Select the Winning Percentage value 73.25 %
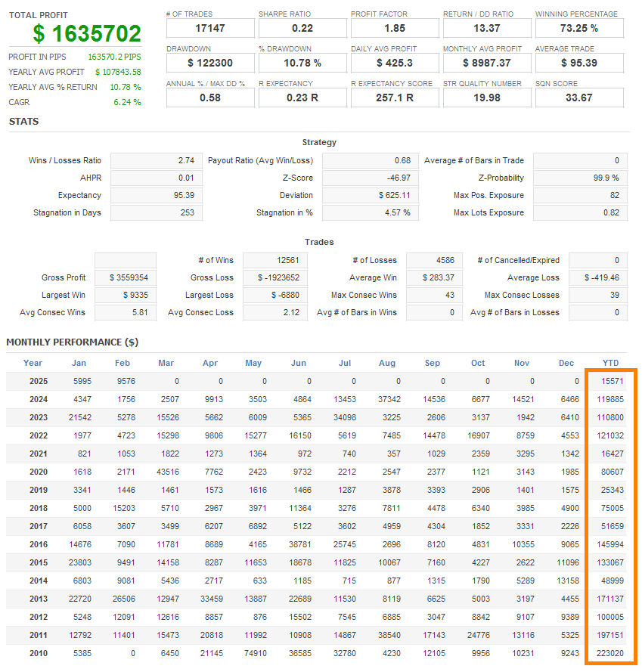This screenshot has width=642, height=672. pyautogui.click(x=579, y=28)
